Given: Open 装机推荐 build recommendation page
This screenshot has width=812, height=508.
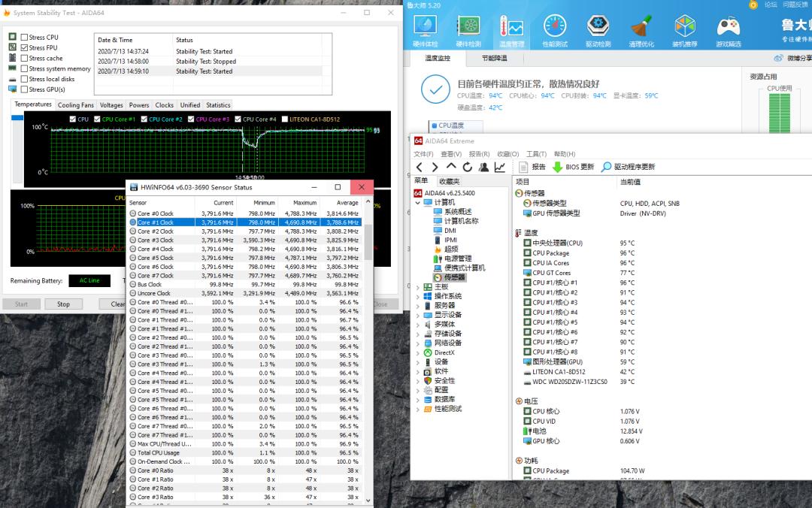Looking at the screenshot, I should point(683,29).
